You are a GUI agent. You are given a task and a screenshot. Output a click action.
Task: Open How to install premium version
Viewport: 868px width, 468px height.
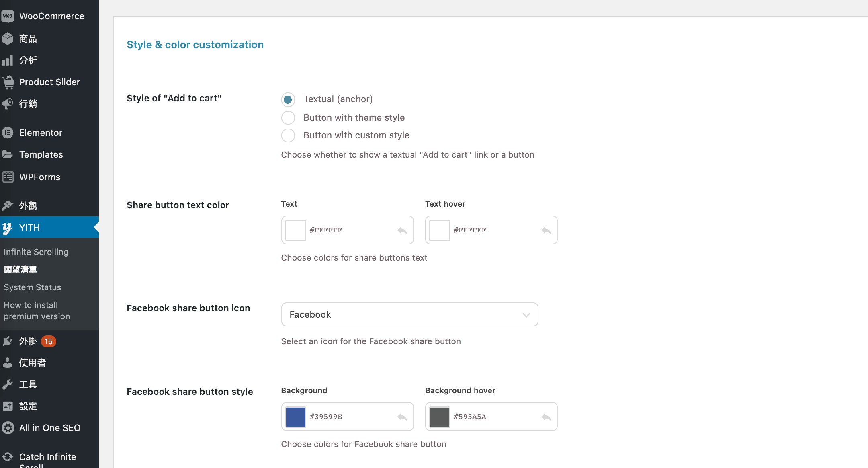click(37, 310)
